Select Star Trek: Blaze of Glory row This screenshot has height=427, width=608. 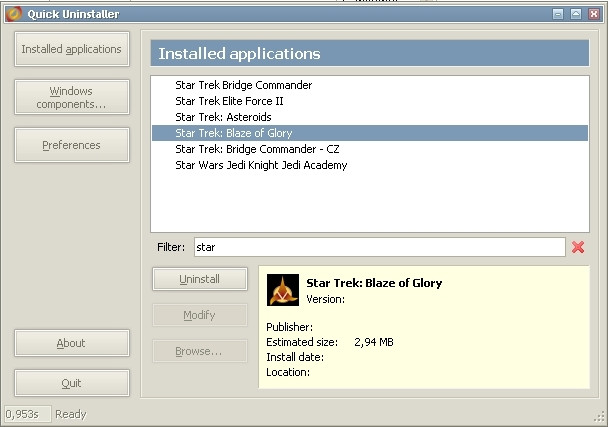pos(370,133)
